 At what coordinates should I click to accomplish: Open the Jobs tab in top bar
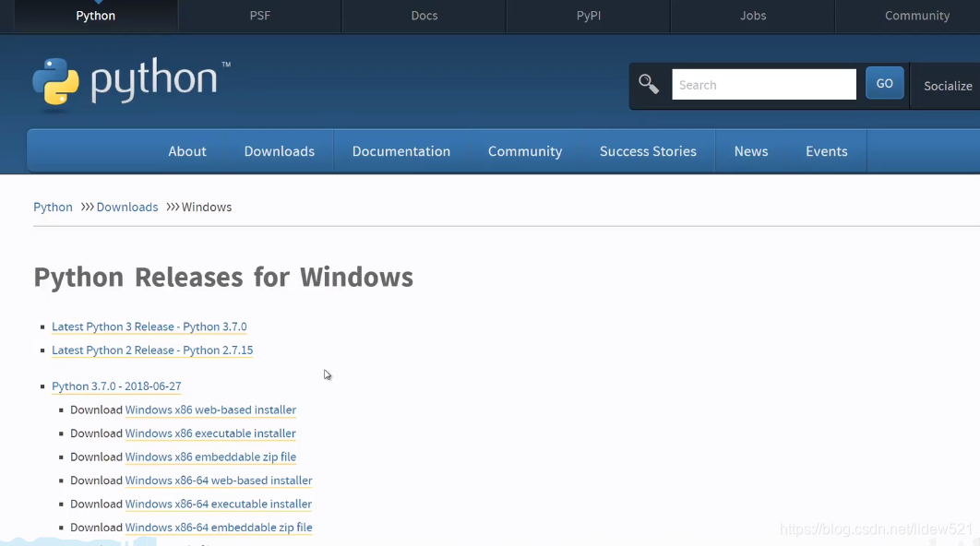[x=753, y=16]
